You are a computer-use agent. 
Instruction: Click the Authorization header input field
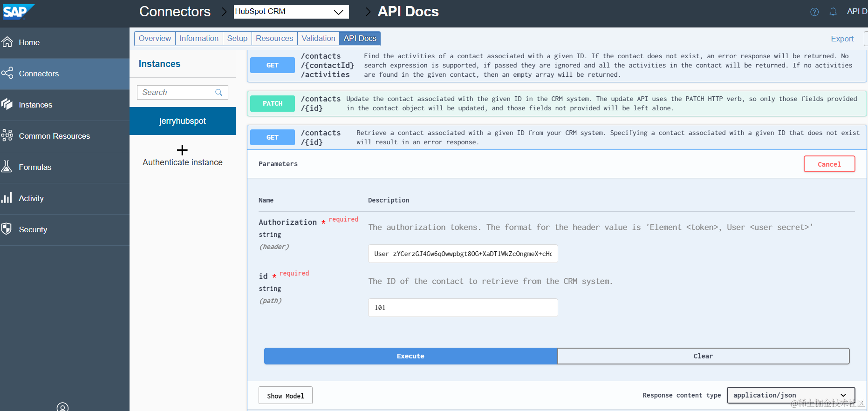point(463,254)
